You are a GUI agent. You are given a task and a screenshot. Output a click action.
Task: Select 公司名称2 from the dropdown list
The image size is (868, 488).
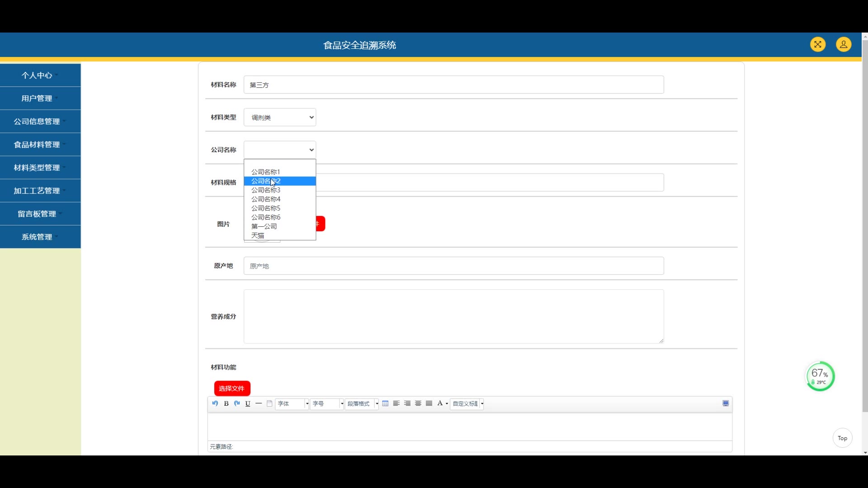[x=280, y=181]
